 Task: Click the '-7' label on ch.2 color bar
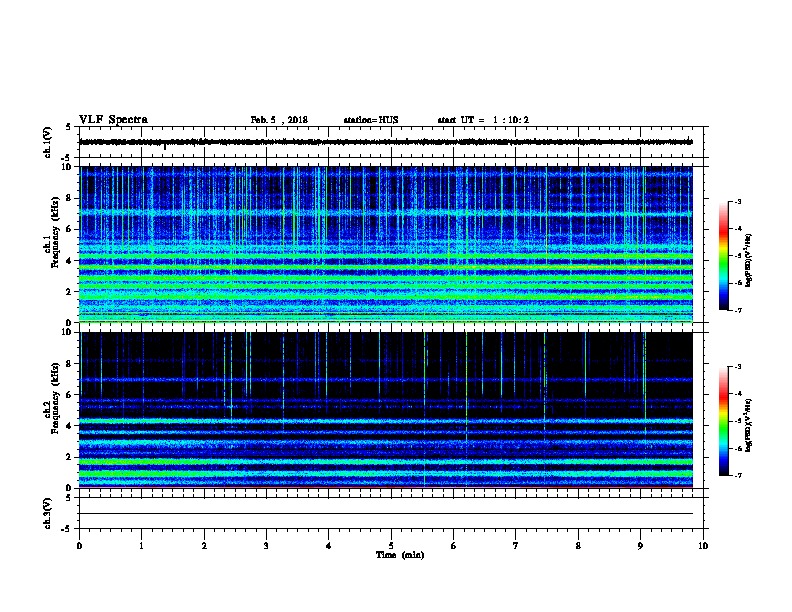[x=738, y=475]
